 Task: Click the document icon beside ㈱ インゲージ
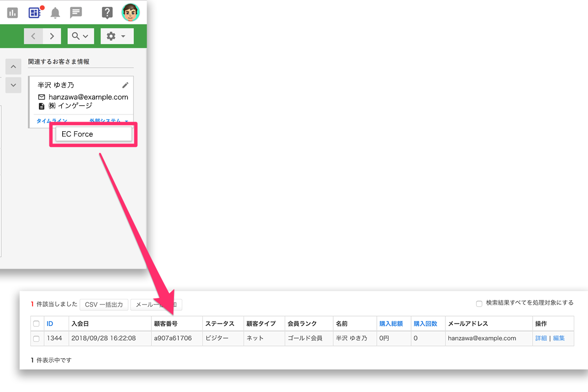click(x=42, y=106)
